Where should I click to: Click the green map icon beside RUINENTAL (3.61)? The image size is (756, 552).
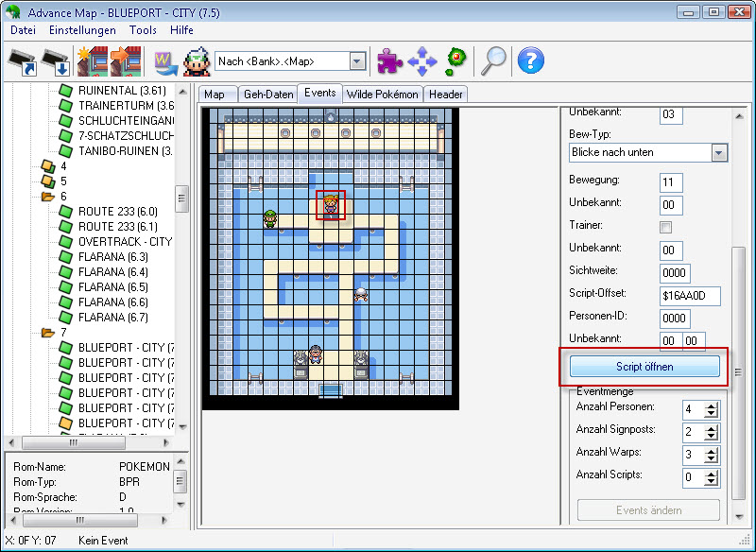point(65,90)
